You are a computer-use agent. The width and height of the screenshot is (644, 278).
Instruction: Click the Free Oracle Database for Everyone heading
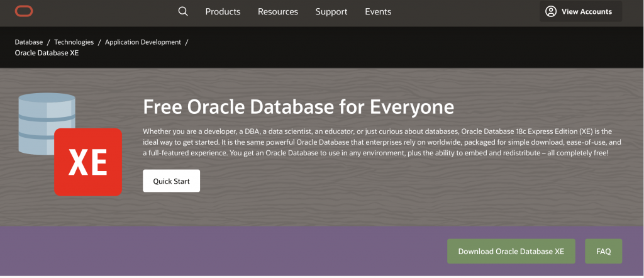click(x=298, y=107)
